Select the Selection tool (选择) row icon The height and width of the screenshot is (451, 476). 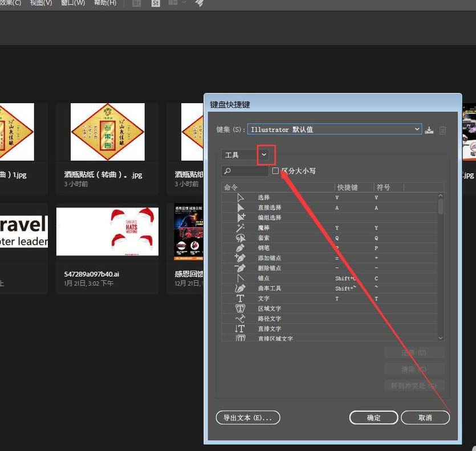click(240, 197)
